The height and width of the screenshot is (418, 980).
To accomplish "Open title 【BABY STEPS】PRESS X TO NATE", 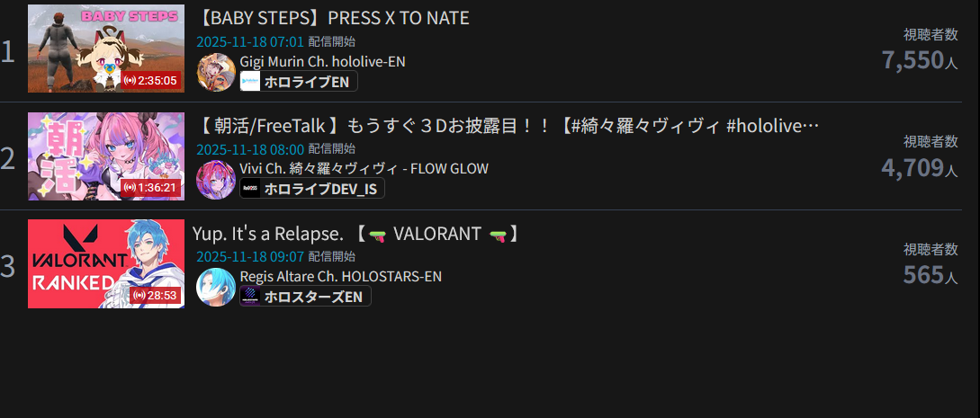I will tap(332, 18).
